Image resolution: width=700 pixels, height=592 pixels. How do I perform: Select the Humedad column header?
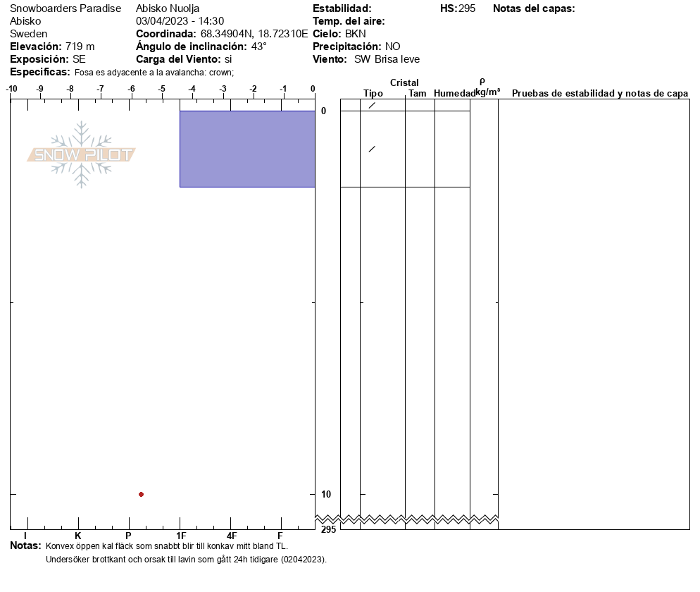(x=455, y=93)
